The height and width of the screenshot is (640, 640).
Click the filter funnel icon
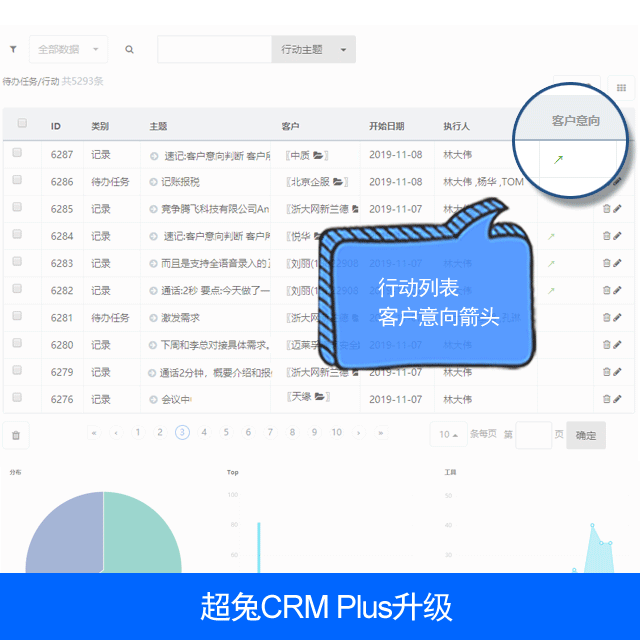click(13, 49)
